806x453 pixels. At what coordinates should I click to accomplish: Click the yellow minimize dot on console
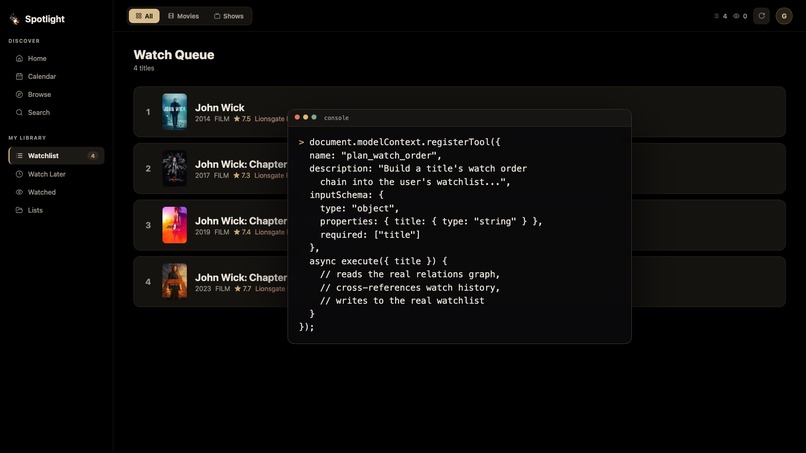tap(305, 117)
